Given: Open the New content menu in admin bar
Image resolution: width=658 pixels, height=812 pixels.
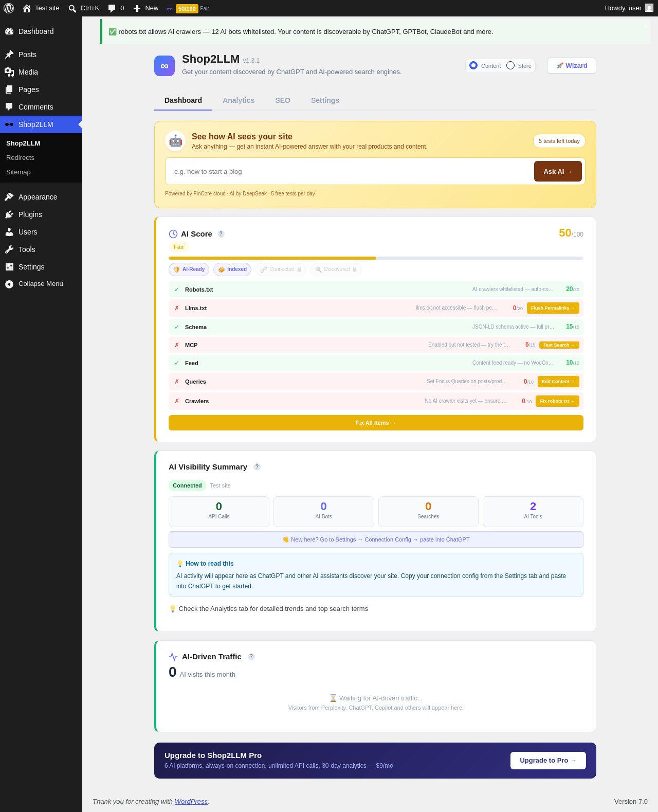Looking at the screenshot, I should click(x=146, y=8).
